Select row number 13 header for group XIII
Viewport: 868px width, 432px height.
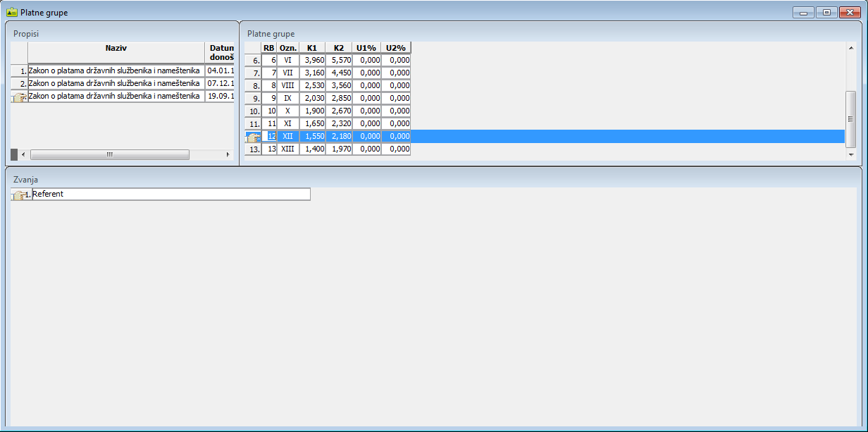252,149
